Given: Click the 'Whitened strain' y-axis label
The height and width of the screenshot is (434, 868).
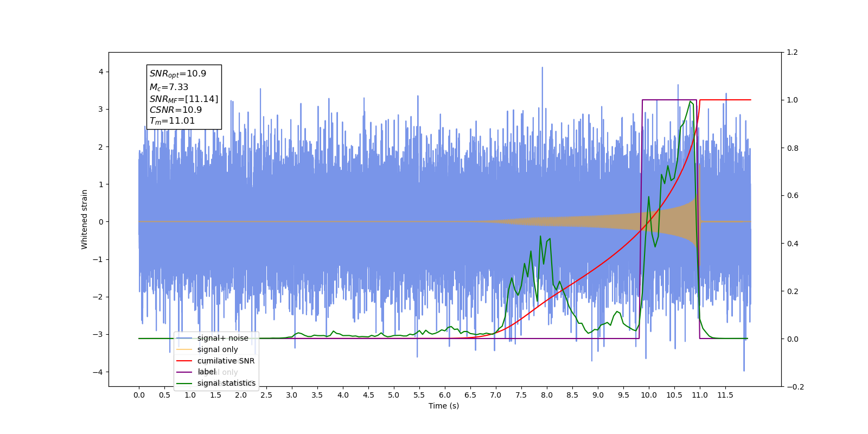Looking at the screenshot, I should 85,219.
